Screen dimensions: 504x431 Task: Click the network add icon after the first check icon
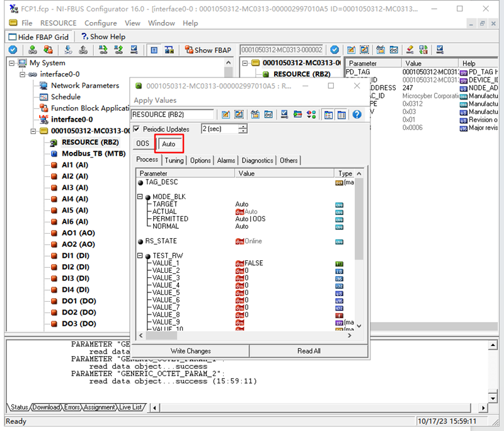[33, 50]
